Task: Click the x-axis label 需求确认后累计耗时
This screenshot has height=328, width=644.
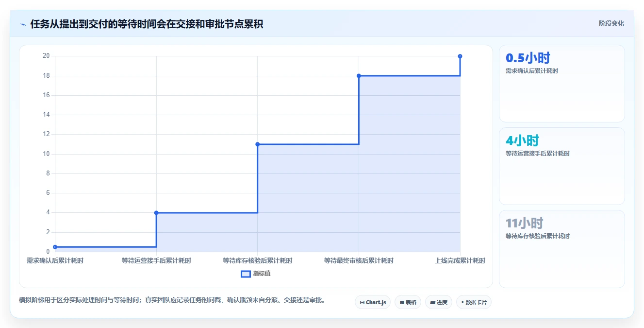Action: tap(55, 261)
